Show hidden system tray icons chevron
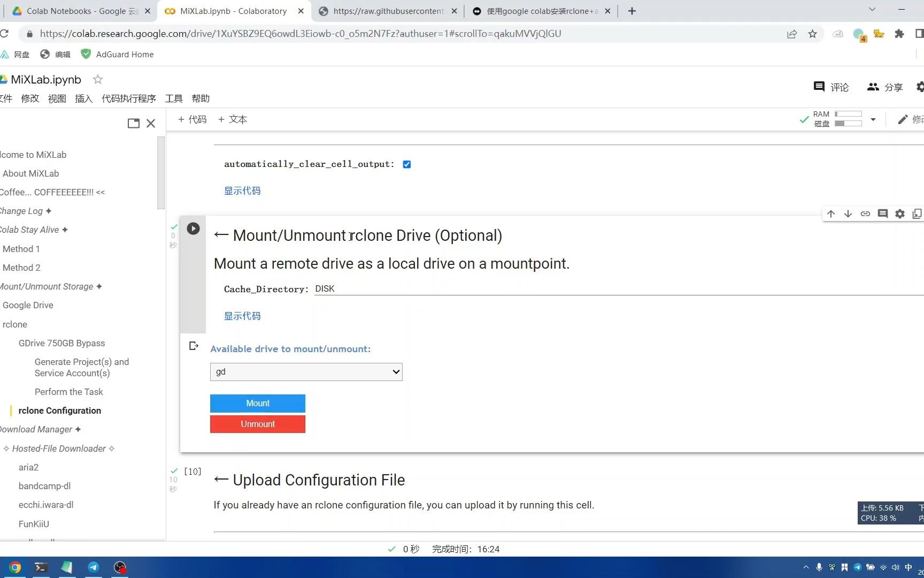 point(806,567)
